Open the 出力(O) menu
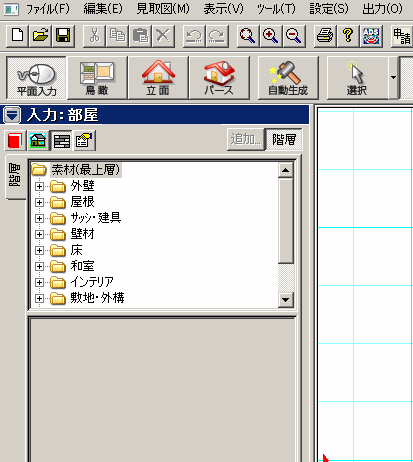This screenshot has height=462, width=413. 383,9
